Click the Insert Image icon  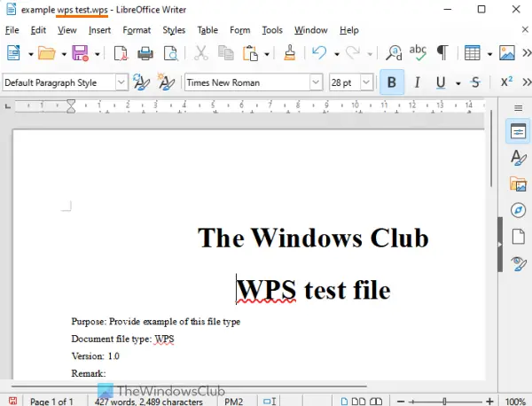507,53
